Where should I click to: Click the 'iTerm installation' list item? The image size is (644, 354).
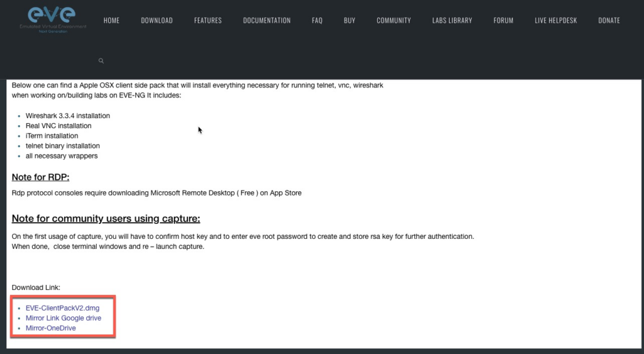pyautogui.click(x=52, y=136)
